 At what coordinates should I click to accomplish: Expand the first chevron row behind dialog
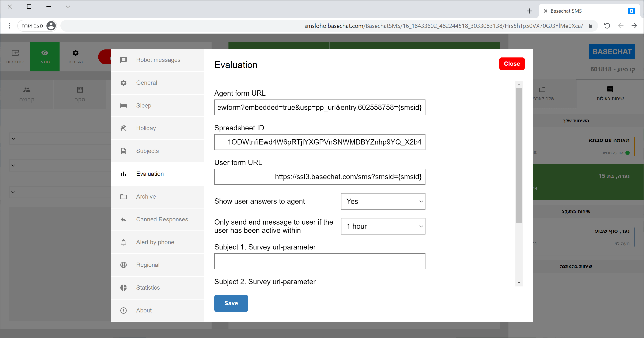pyautogui.click(x=14, y=139)
